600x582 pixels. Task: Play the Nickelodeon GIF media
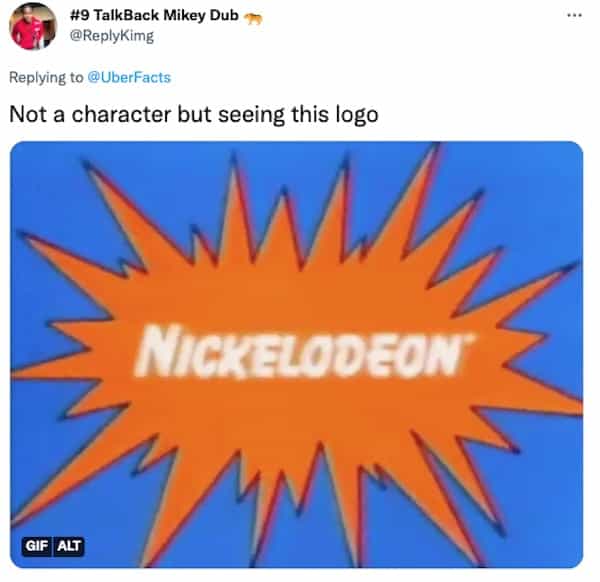tap(297, 355)
